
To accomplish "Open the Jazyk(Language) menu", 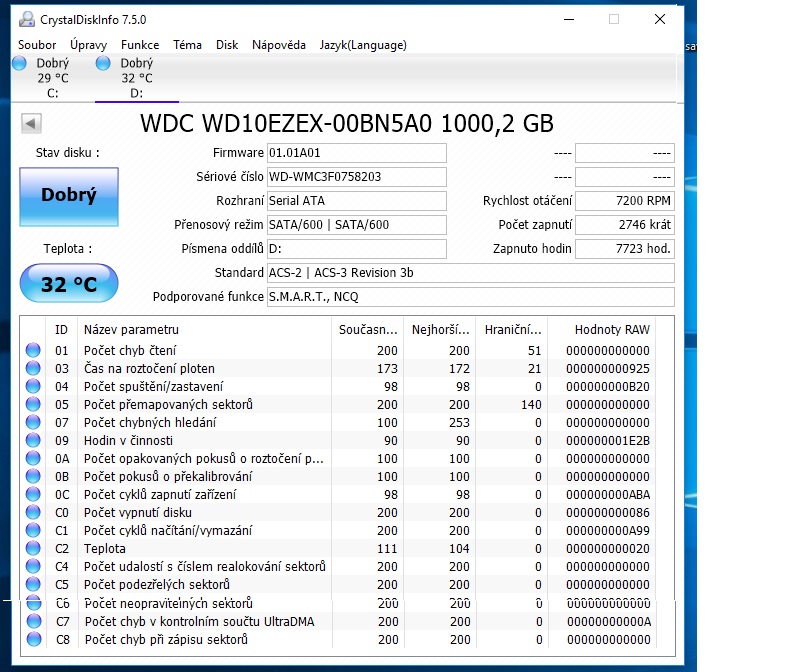I will pyautogui.click(x=363, y=45).
